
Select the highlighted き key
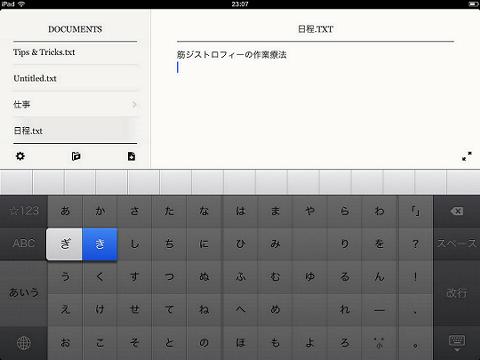coord(100,244)
